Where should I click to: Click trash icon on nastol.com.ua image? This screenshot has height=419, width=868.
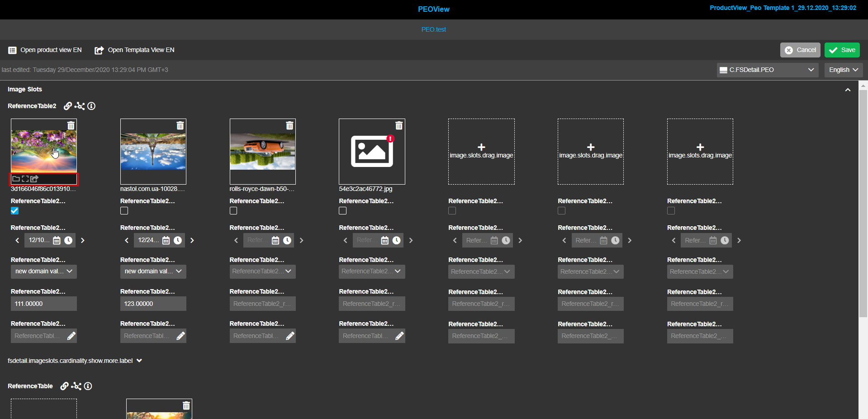tap(180, 126)
